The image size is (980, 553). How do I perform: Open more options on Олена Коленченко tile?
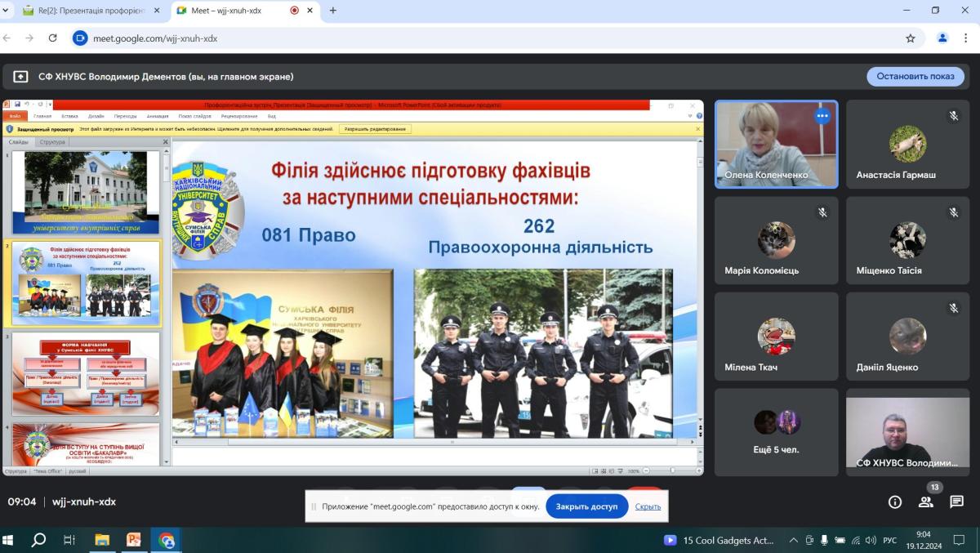822,116
